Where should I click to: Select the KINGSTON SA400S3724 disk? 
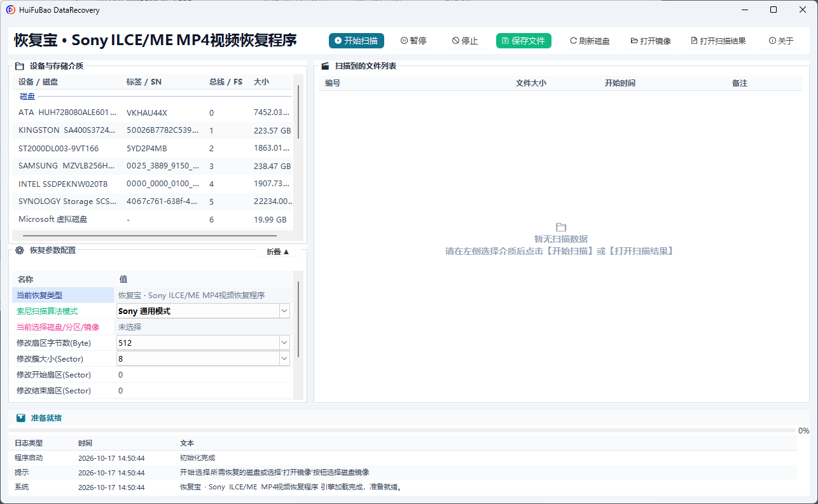(153, 130)
